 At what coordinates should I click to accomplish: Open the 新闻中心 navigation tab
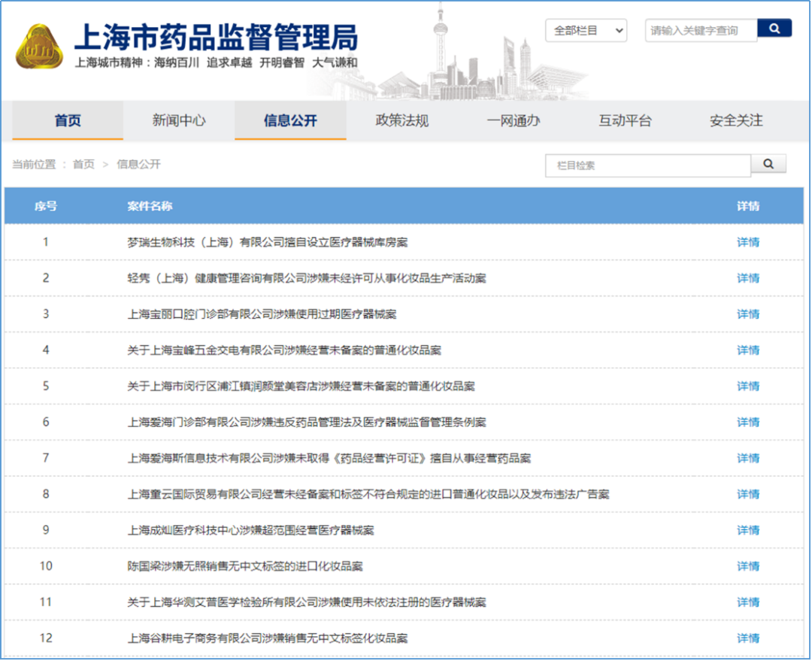[x=179, y=120]
